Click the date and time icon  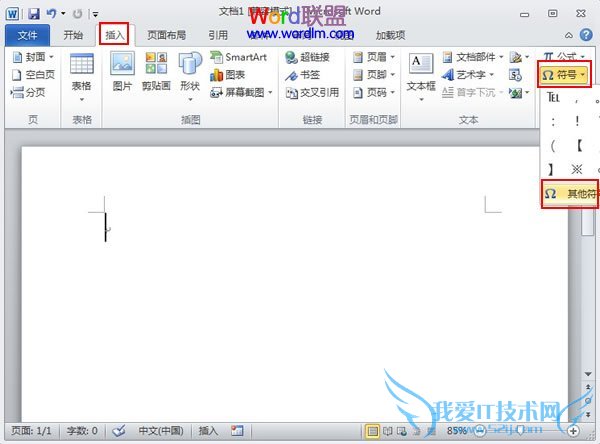pyautogui.click(x=515, y=75)
